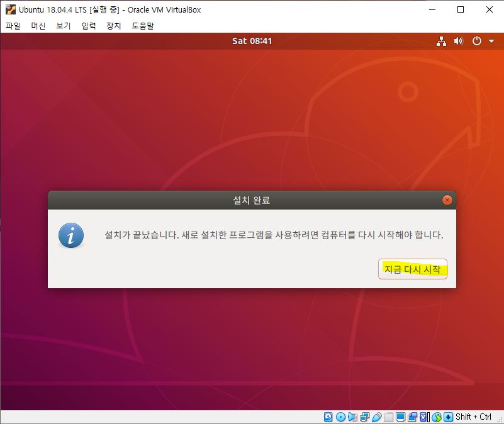This screenshot has width=504, height=426.
Task: Click the Ubuntu network connection icon in top bar
Action: (x=441, y=41)
